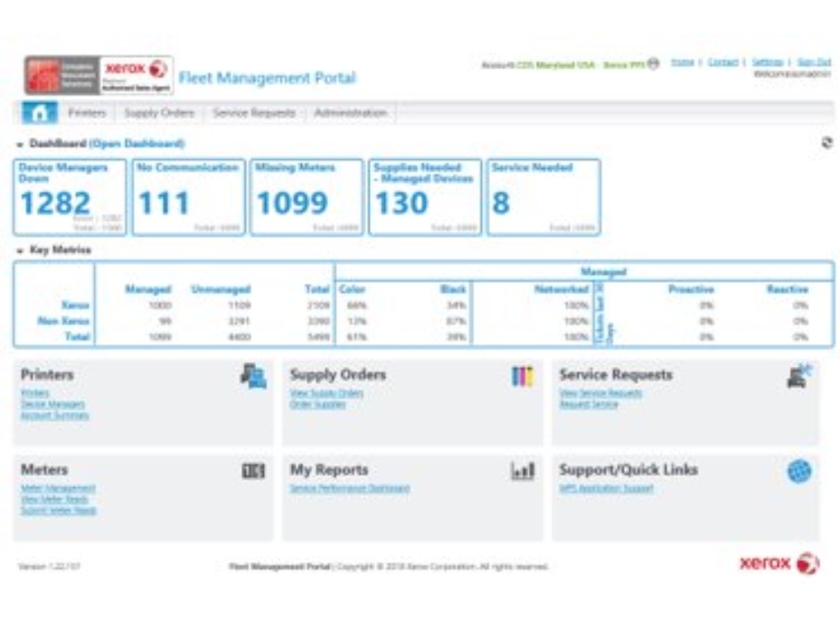Go to the Home icon tab
Image resolution: width=840 pixels, height=618 pixels.
[40, 112]
